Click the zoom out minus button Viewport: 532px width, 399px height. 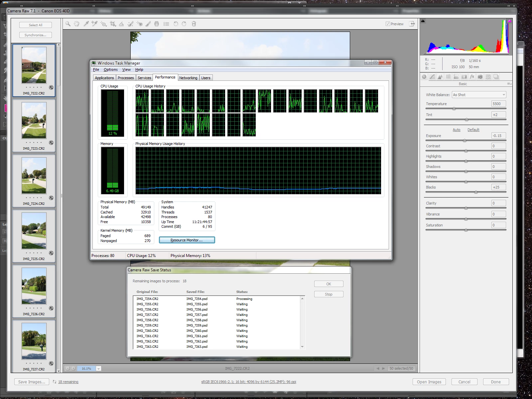(67, 368)
